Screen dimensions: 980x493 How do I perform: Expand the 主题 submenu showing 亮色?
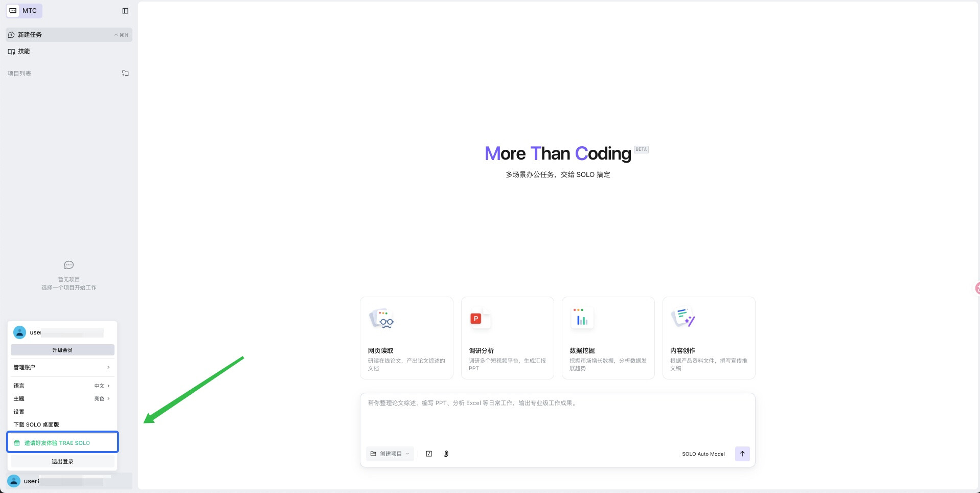pyautogui.click(x=62, y=398)
